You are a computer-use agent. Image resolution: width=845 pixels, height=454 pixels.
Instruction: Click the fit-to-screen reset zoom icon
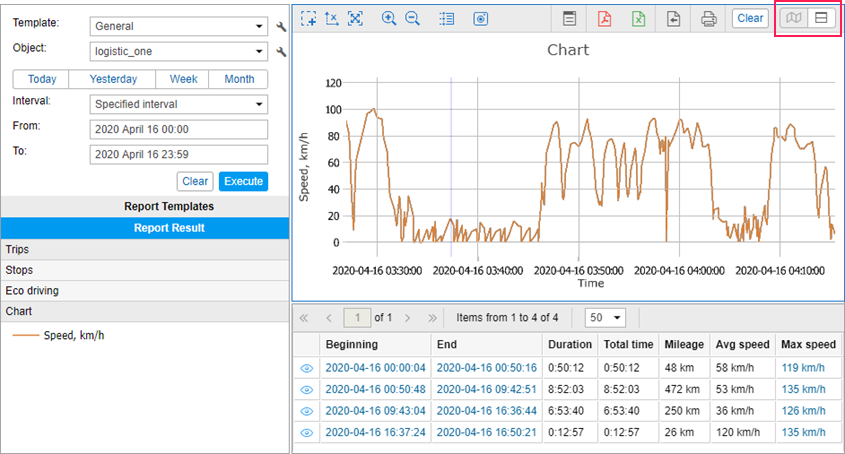coord(355,19)
